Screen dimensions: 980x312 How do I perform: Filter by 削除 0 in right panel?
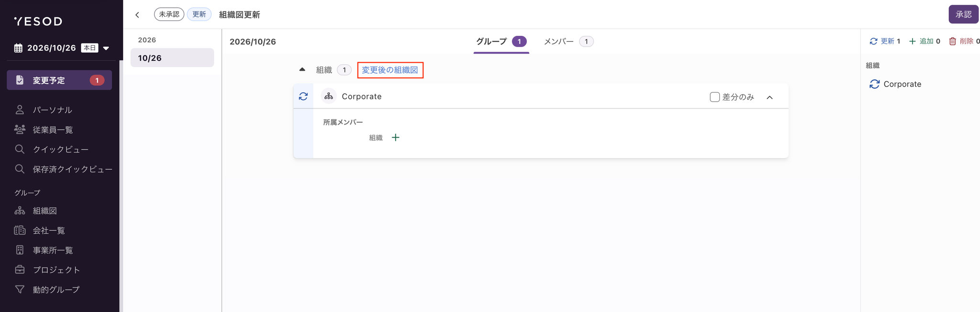(x=964, y=42)
